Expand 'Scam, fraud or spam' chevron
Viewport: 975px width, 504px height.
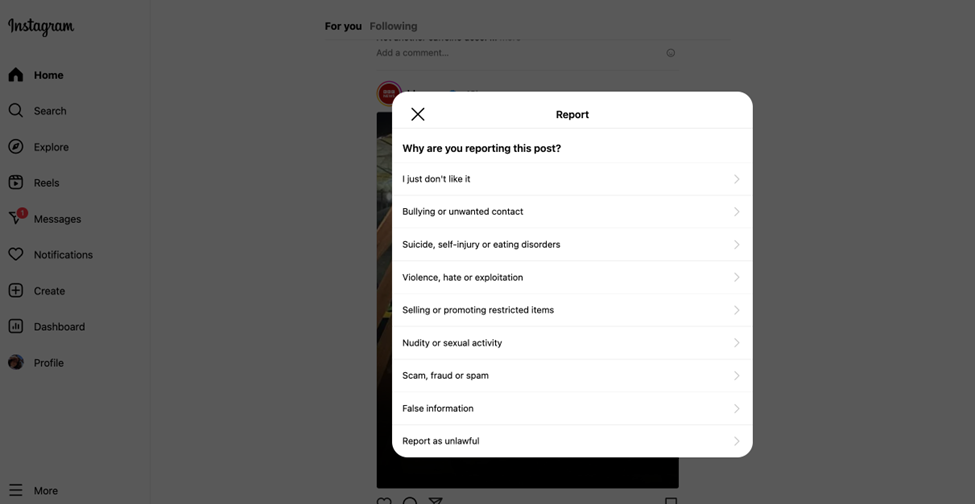tap(736, 376)
